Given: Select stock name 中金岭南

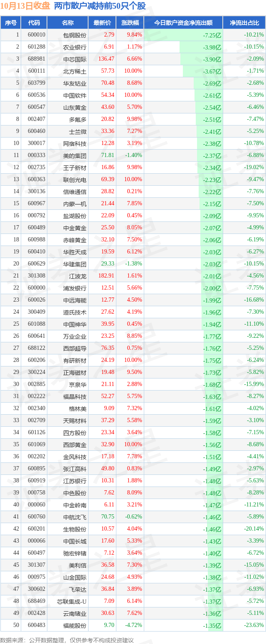Looking at the screenshot, I should click(x=75, y=505).
